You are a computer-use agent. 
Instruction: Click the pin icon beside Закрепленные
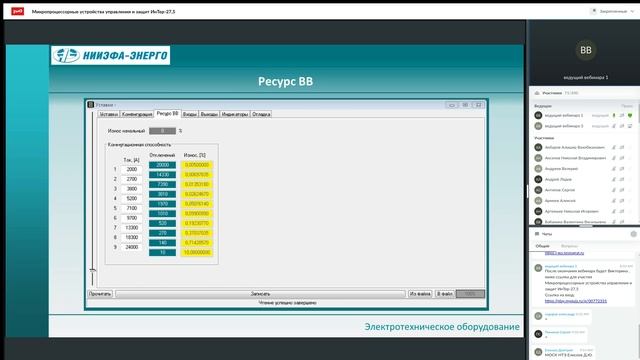593,11
